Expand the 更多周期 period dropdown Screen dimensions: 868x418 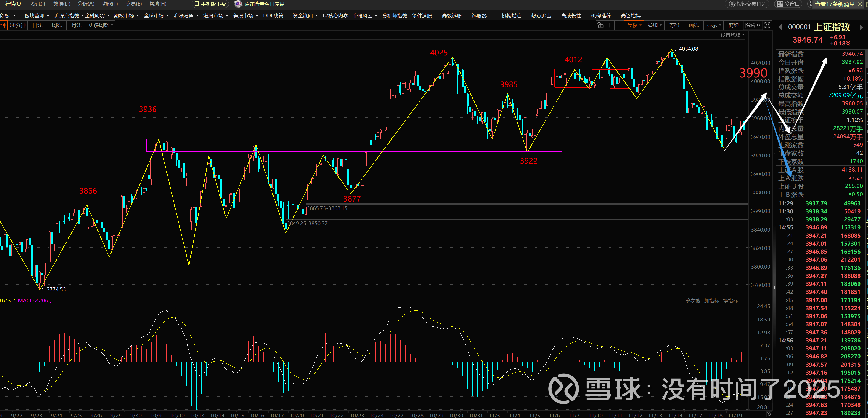tap(101, 25)
